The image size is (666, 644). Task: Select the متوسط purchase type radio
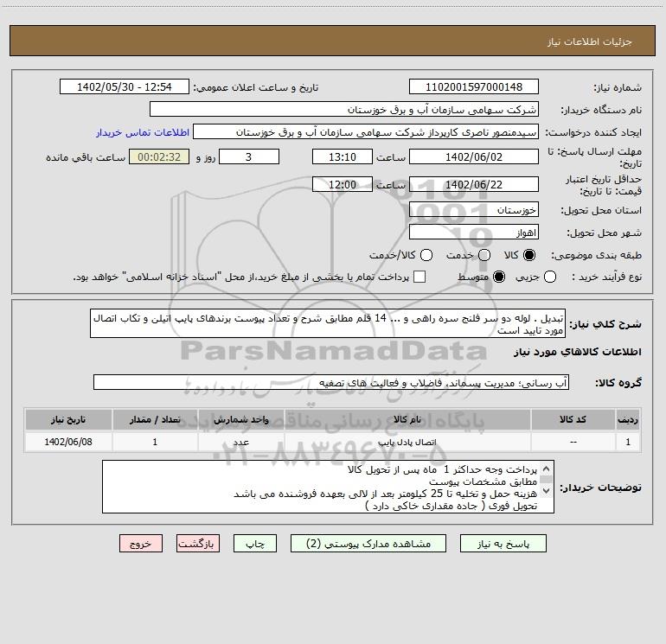pyautogui.click(x=499, y=277)
